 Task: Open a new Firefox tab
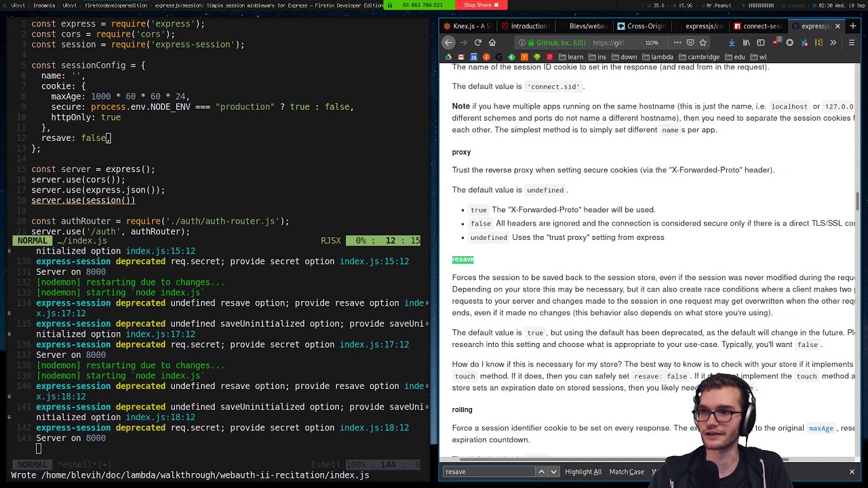point(852,26)
